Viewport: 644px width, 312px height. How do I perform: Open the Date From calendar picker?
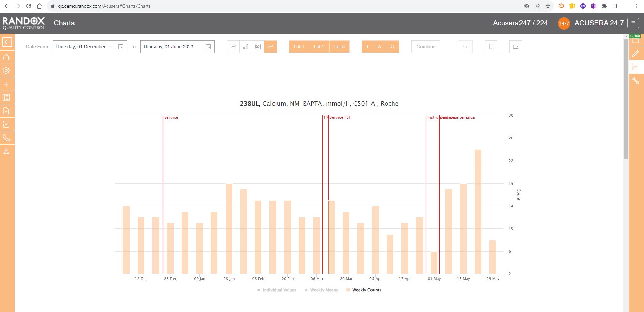pyautogui.click(x=121, y=47)
